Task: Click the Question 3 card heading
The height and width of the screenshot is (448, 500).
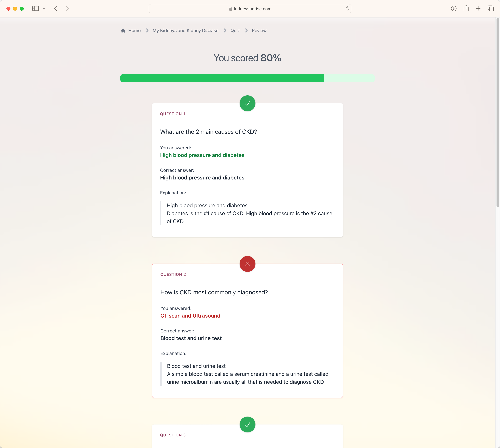Action: 173,435
